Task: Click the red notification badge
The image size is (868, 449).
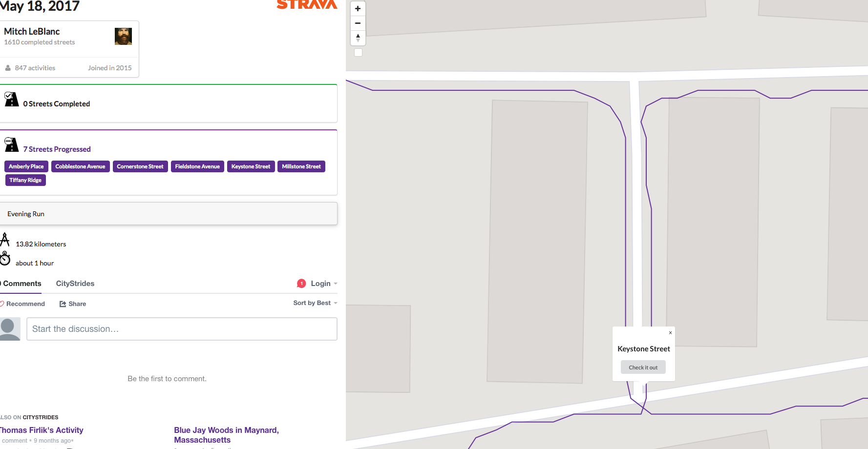Action: point(301,284)
